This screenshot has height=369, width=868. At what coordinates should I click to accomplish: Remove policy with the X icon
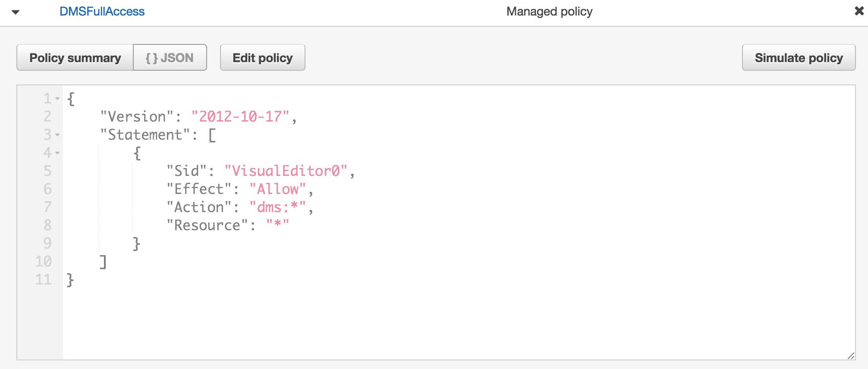tap(859, 11)
